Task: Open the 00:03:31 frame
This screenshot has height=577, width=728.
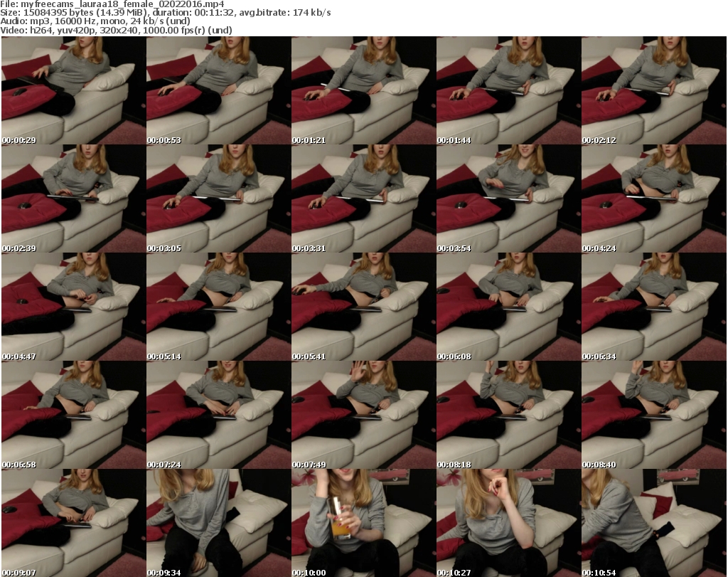Action: click(x=363, y=198)
